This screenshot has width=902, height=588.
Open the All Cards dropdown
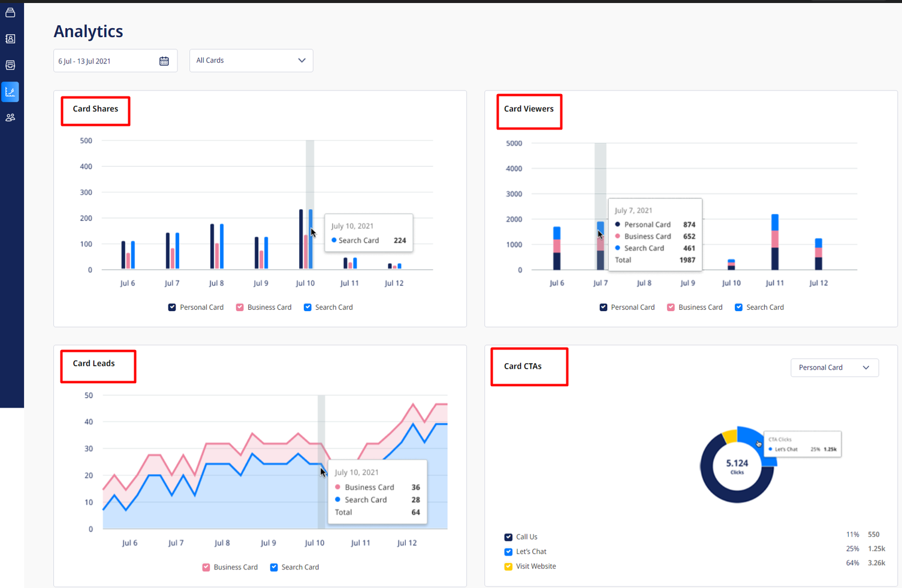(x=251, y=61)
